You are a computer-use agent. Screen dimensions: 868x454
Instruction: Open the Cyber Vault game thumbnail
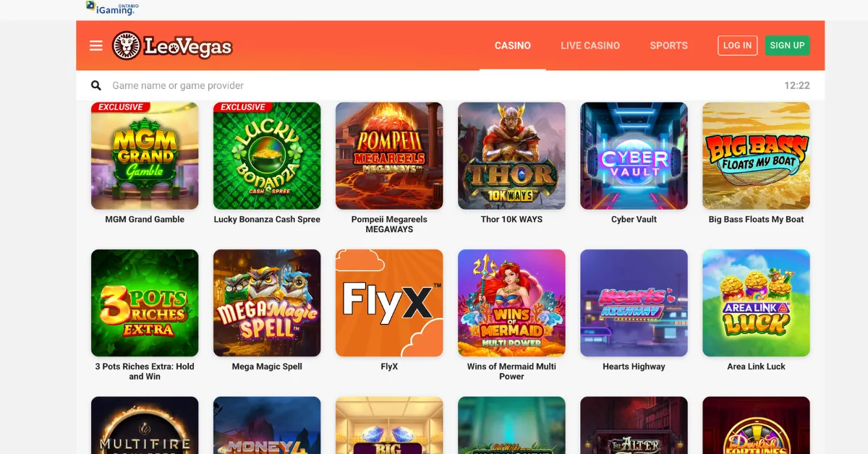point(634,155)
